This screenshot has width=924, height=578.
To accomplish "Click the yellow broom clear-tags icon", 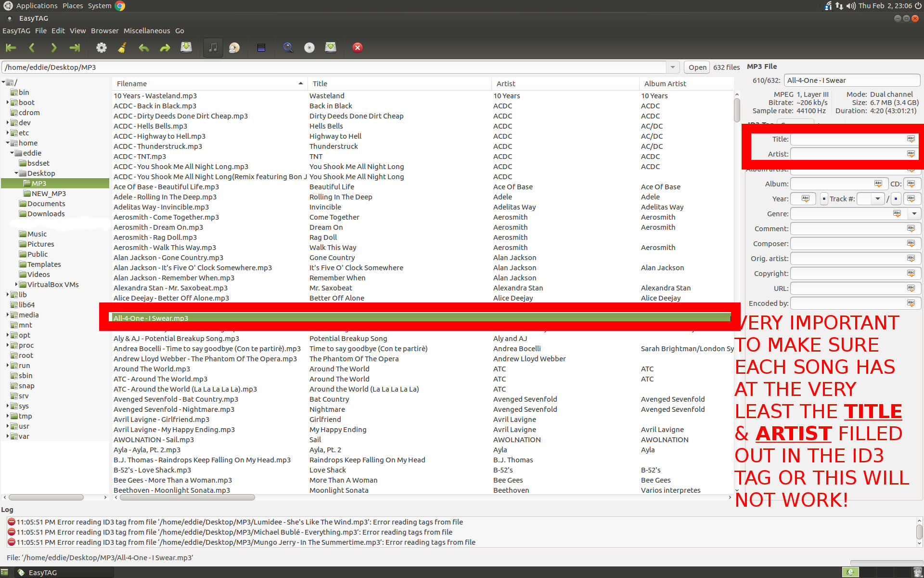I will (122, 48).
